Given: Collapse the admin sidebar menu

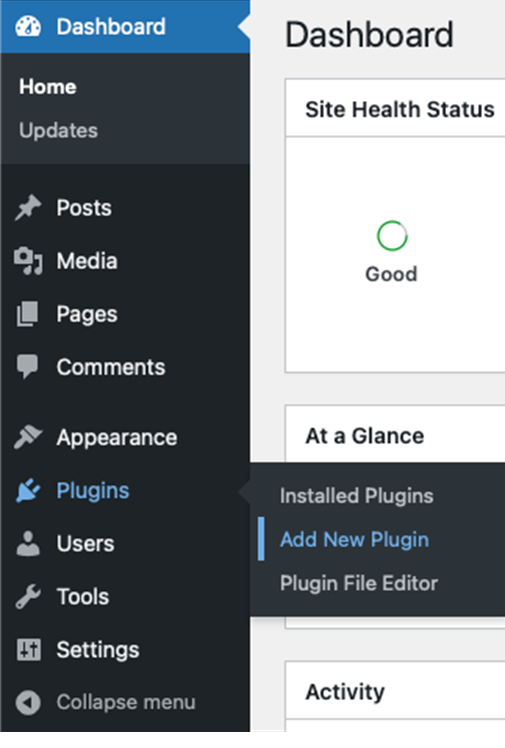Looking at the screenshot, I should point(105,702).
